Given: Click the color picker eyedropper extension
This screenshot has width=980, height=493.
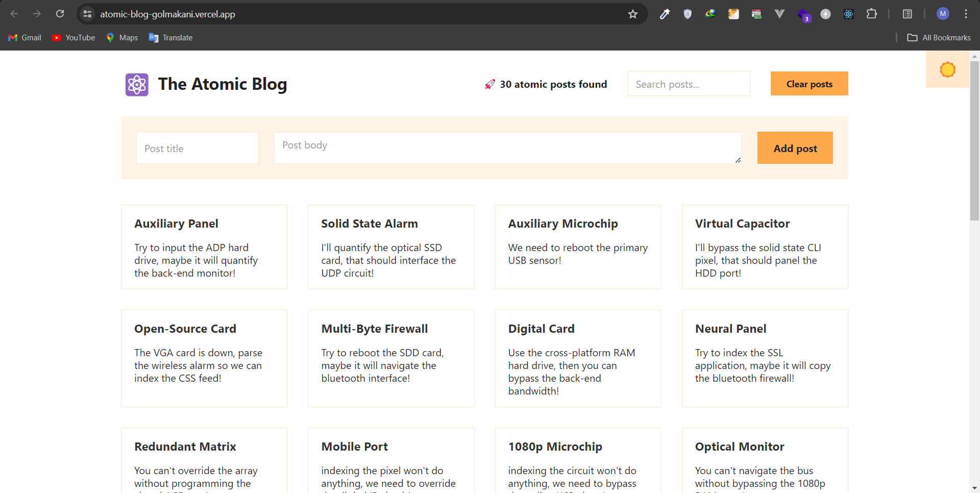Looking at the screenshot, I should click(665, 14).
